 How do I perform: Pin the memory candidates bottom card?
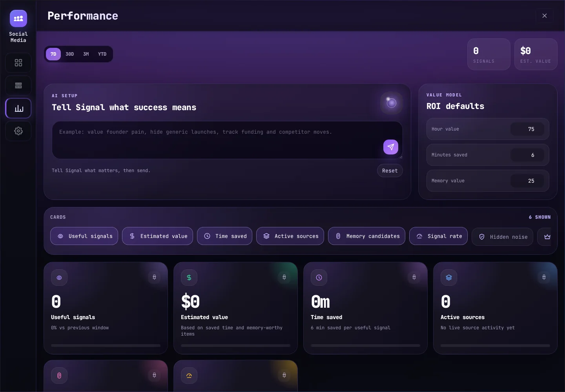[154, 375]
